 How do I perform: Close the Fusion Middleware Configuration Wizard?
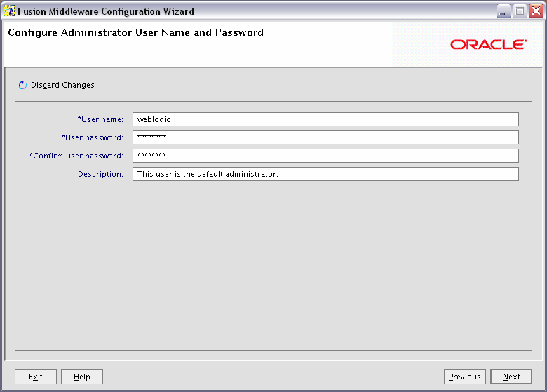536,11
